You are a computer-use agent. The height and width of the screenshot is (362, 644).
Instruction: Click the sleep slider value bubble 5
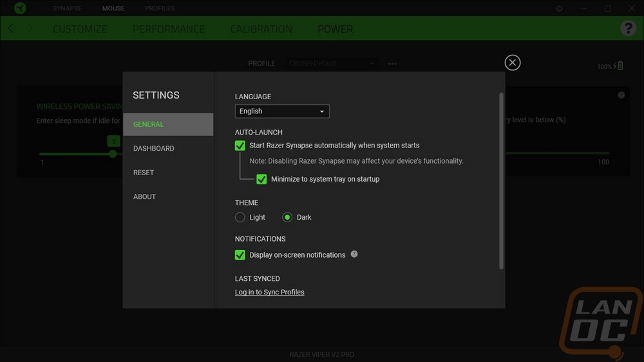click(114, 141)
